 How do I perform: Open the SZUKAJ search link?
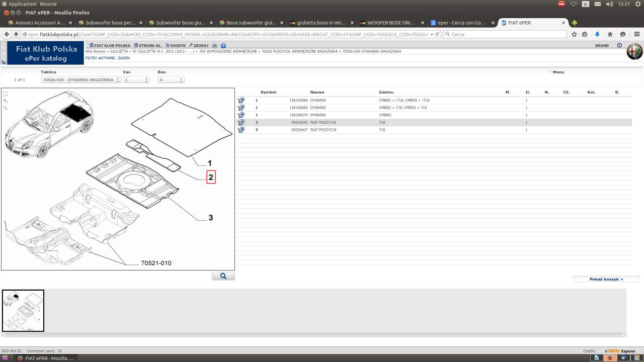click(x=199, y=45)
